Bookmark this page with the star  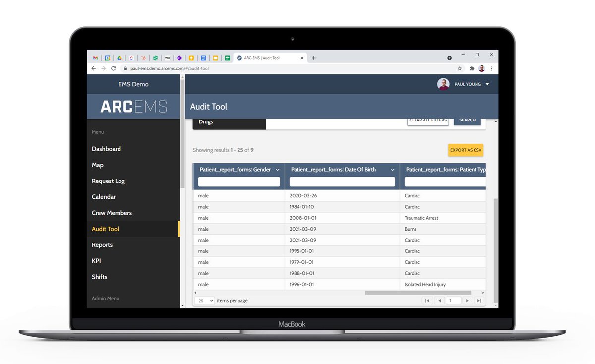pyautogui.click(x=460, y=68)
